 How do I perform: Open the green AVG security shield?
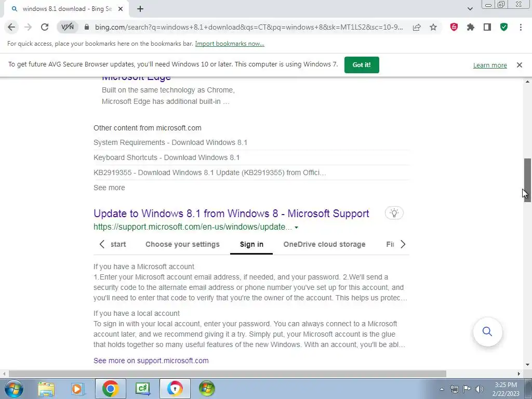click(x=504, y=27)
